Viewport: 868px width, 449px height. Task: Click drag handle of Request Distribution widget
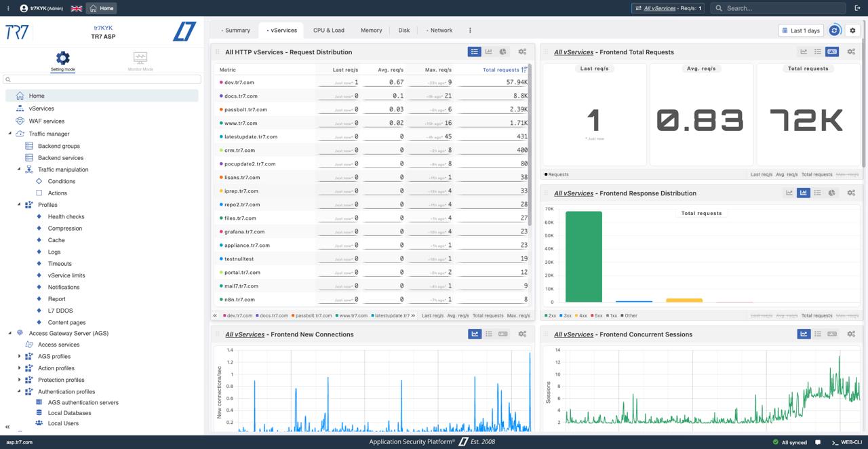(218, 52)
